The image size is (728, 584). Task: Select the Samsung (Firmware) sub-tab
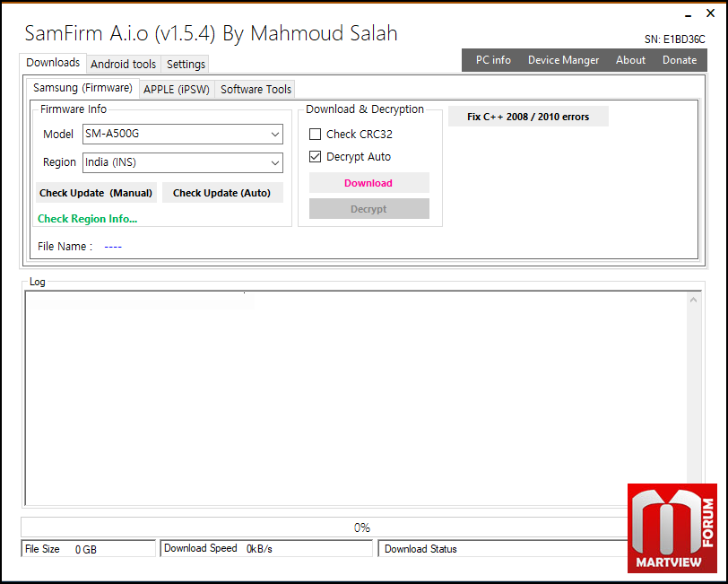pyautogui.click(x=82, y=88)
